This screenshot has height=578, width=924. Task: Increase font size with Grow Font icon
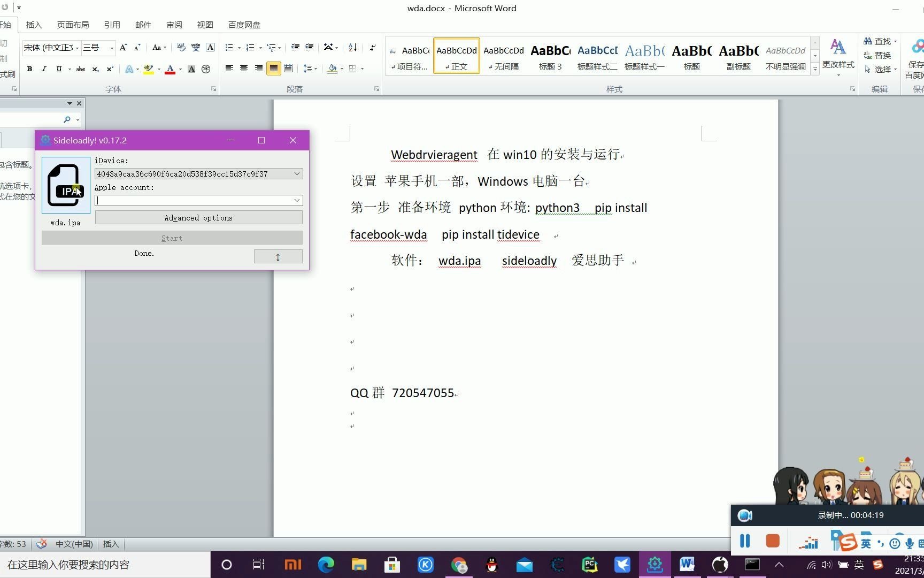[124, 48]
